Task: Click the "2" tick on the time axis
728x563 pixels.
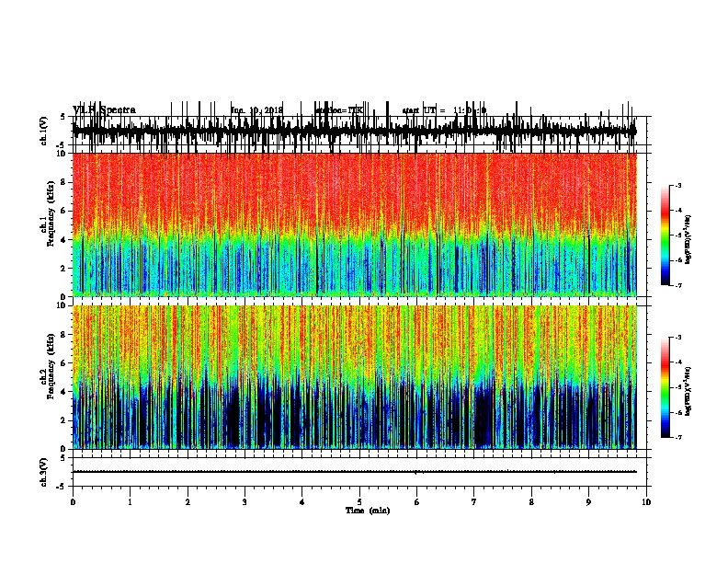Action: click(188, 502)
